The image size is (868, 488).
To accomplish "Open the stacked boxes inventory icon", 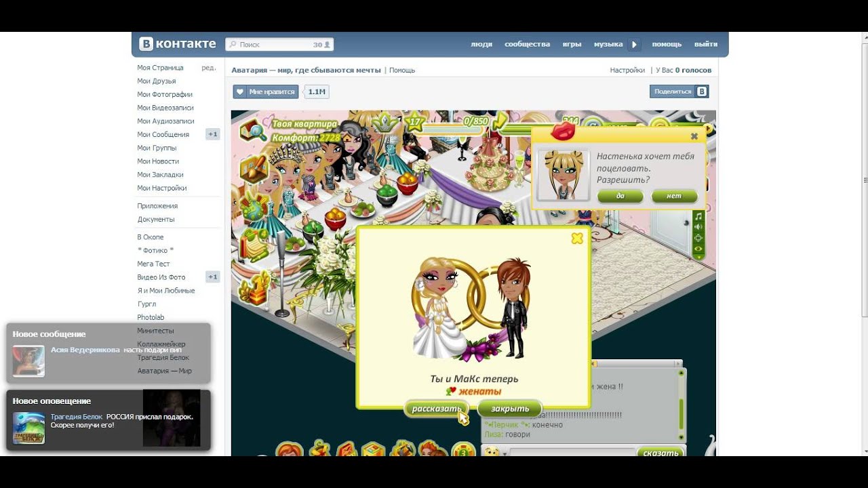I will (373, 450).
